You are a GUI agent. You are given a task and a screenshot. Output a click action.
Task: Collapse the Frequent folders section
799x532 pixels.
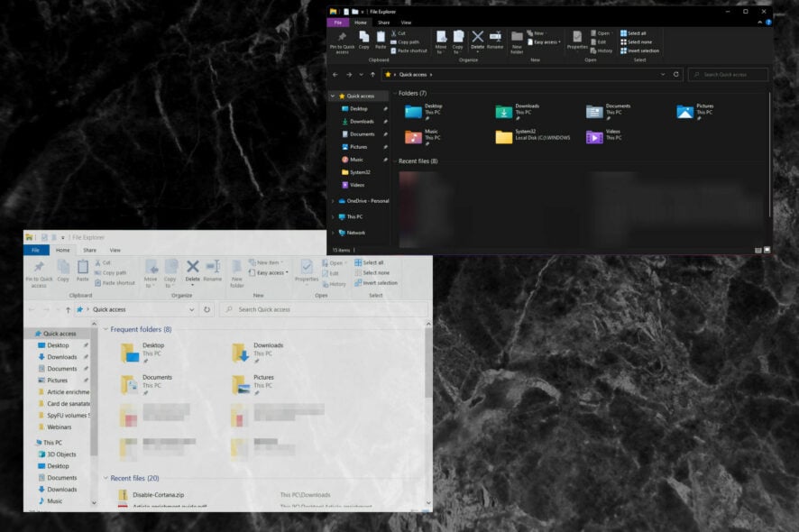pos(107,330)
